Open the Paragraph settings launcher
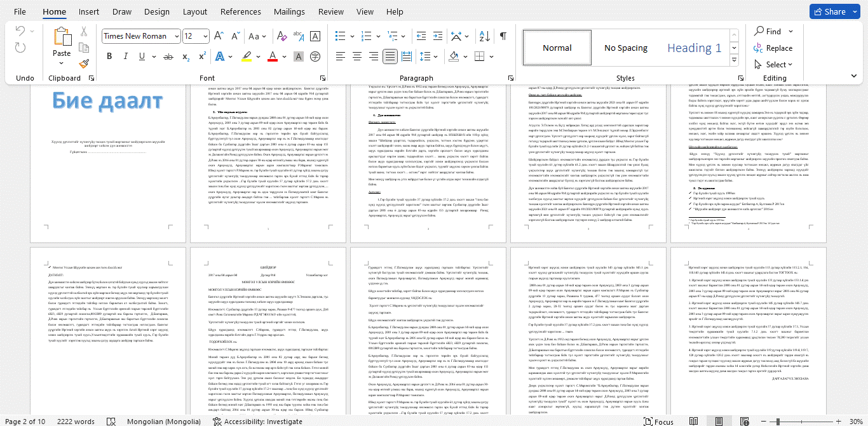This screenshot has width=868, height=426. 511,78
